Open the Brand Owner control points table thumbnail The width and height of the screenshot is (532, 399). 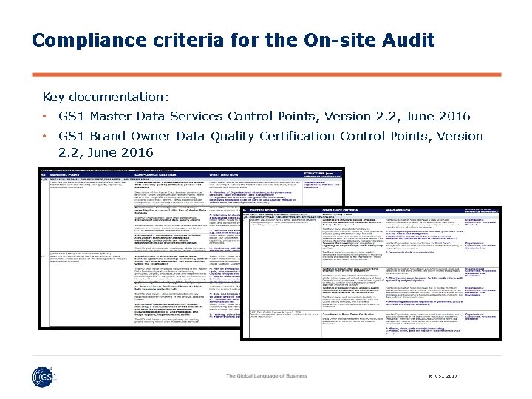(x=371, y=273)
